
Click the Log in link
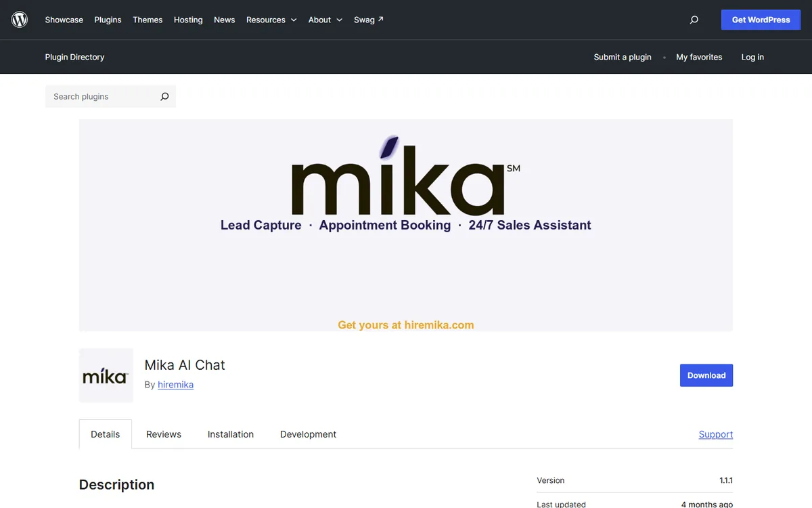click(x=752, y=57)
